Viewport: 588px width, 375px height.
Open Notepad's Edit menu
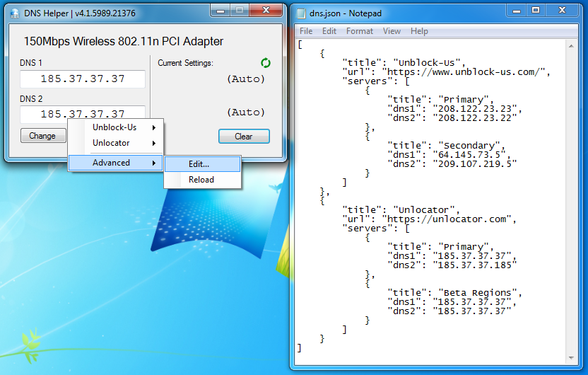pos(329,31)
